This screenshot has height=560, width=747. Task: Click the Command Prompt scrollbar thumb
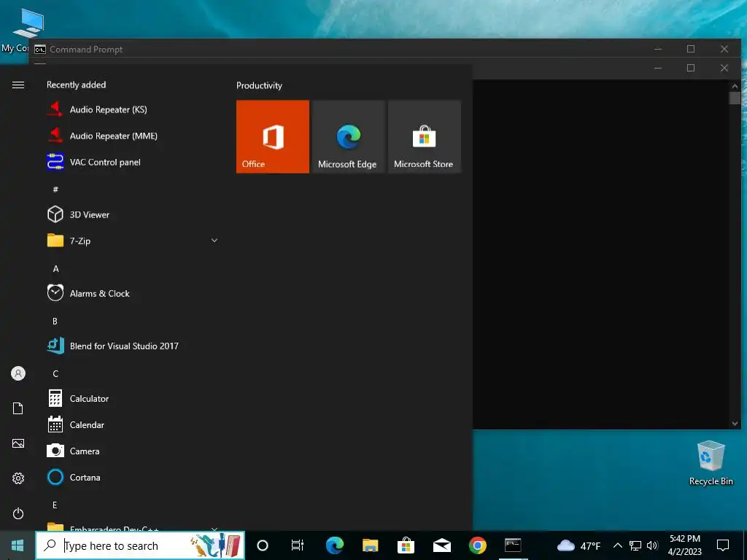pyautogui.click(x=735, y=98)
